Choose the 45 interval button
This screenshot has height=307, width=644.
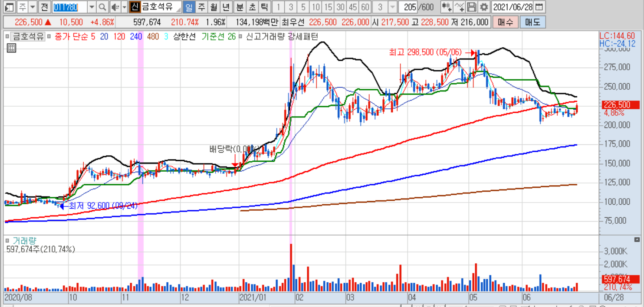pos(353,7)
